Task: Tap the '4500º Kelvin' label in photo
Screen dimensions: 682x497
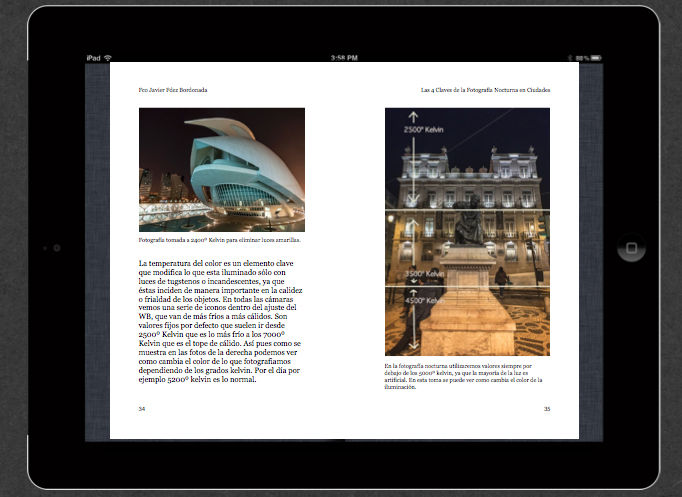Action: click(425, 300)
